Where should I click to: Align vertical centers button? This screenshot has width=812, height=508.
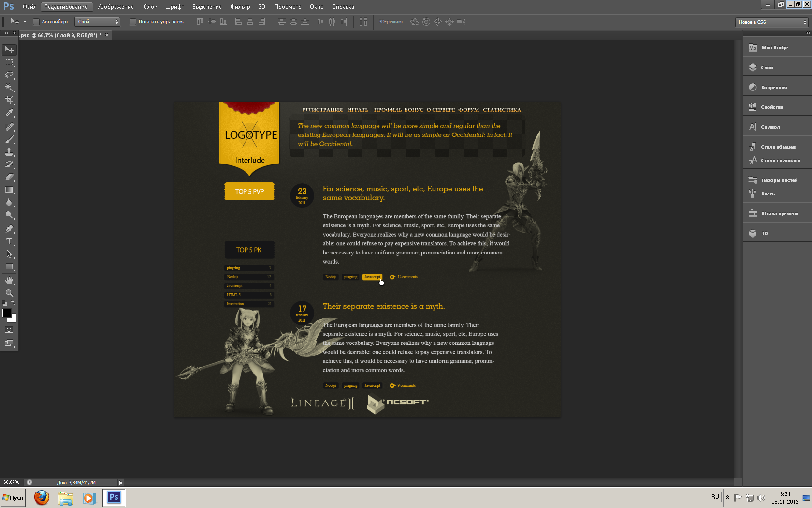point(212,22)
